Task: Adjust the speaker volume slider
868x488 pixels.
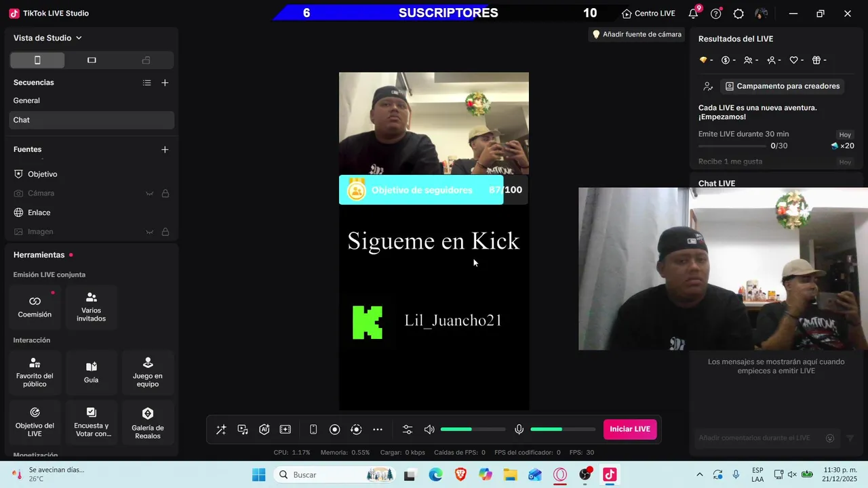Action: tap(473, 430)
